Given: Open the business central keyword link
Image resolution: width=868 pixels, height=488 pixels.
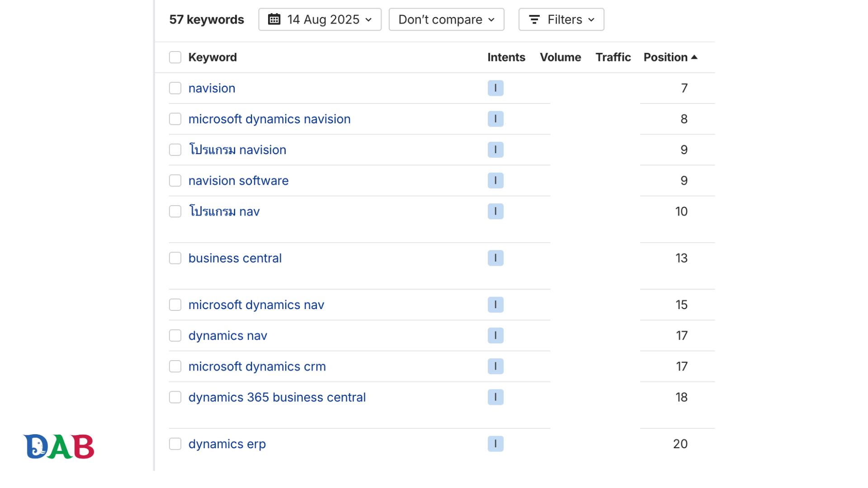Looking at the screenshot, I should (235, 258).
